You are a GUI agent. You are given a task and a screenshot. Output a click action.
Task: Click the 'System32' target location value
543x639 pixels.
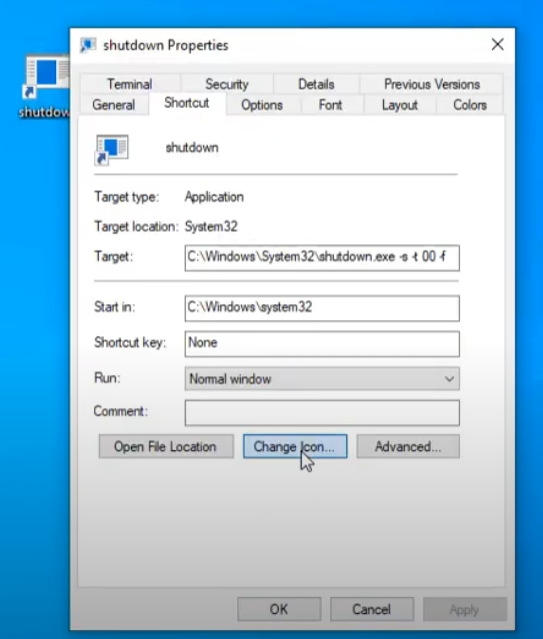click(211, 226)
